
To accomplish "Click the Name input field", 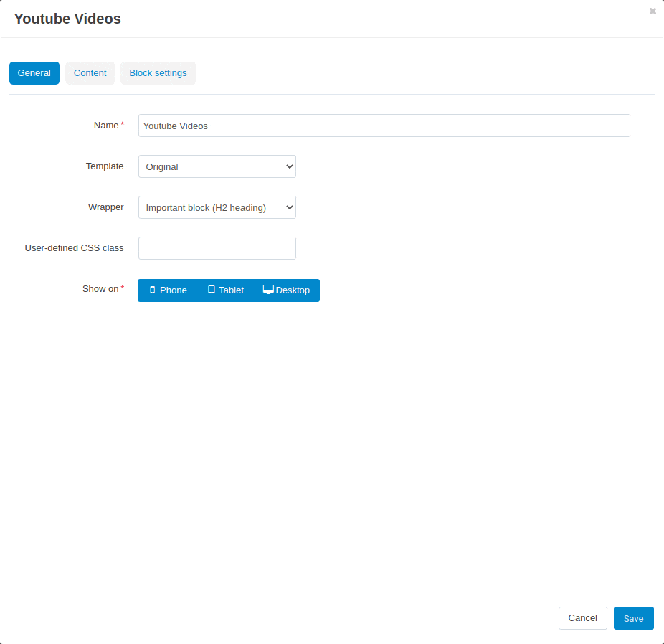I will pos(384,126).
